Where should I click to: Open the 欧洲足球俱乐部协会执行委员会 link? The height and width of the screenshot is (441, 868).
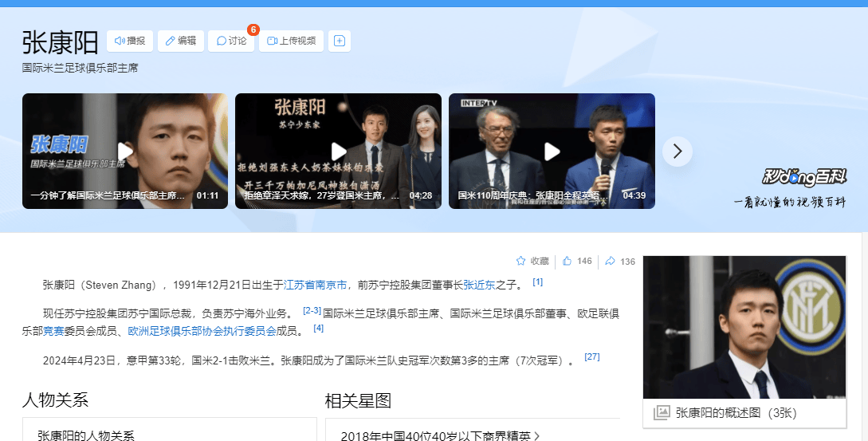coord(202,331)
